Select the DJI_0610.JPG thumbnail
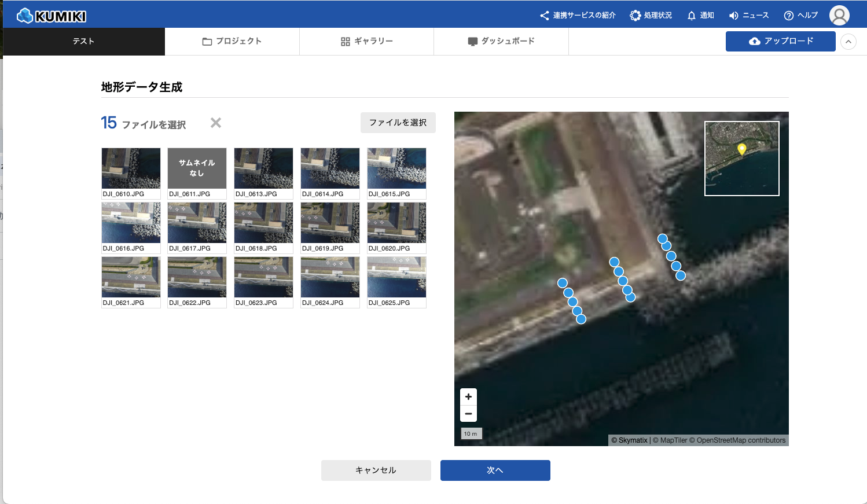This screenshot has height=504, width=867. coord(131,168)
